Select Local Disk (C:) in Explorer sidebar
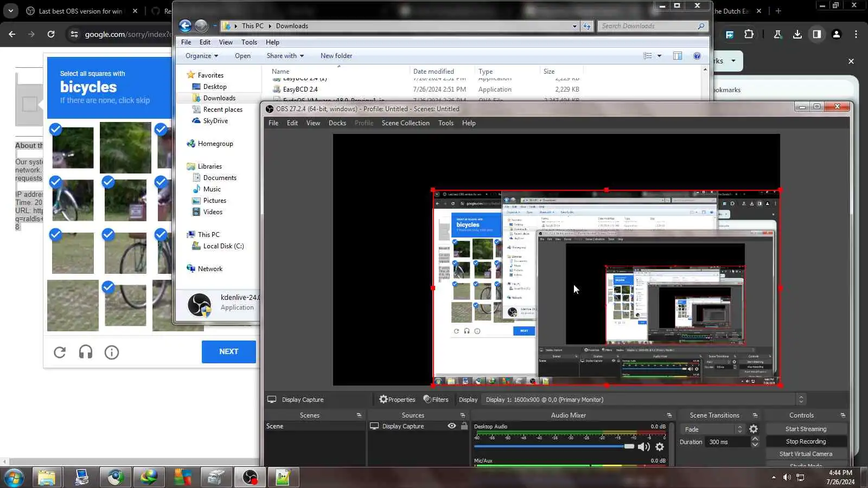 224,246
